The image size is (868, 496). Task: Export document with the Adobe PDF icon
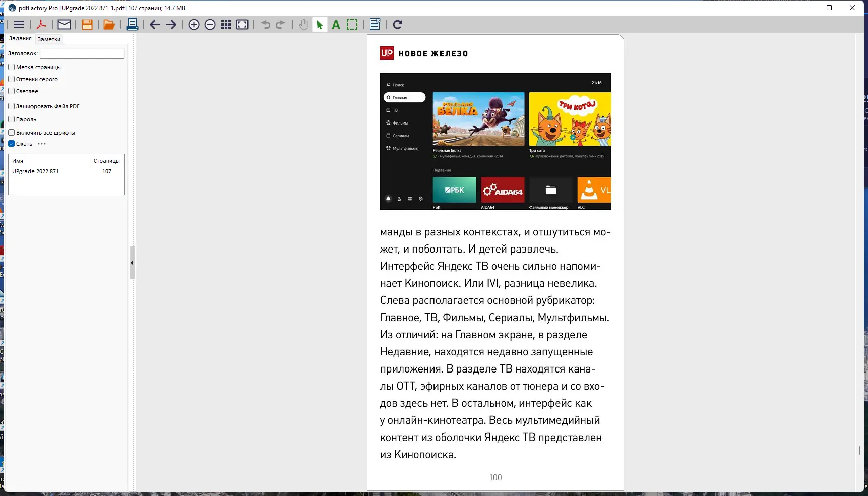point(42,24)
